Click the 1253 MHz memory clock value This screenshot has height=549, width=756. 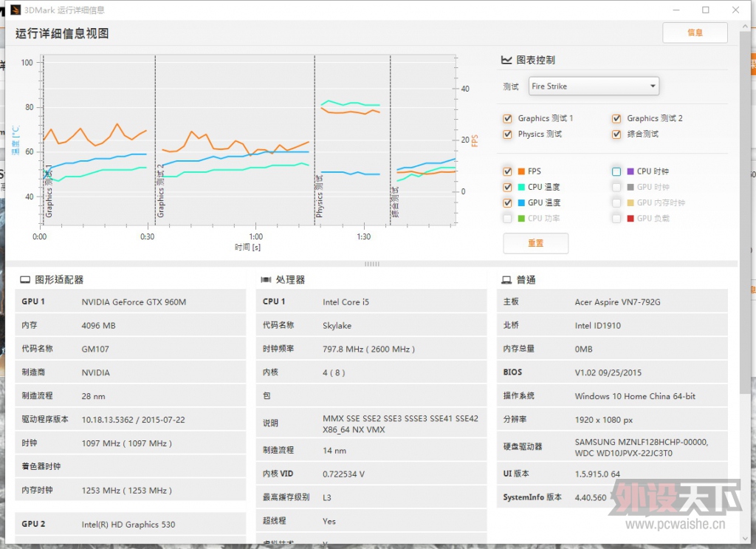tap(126, 491)
